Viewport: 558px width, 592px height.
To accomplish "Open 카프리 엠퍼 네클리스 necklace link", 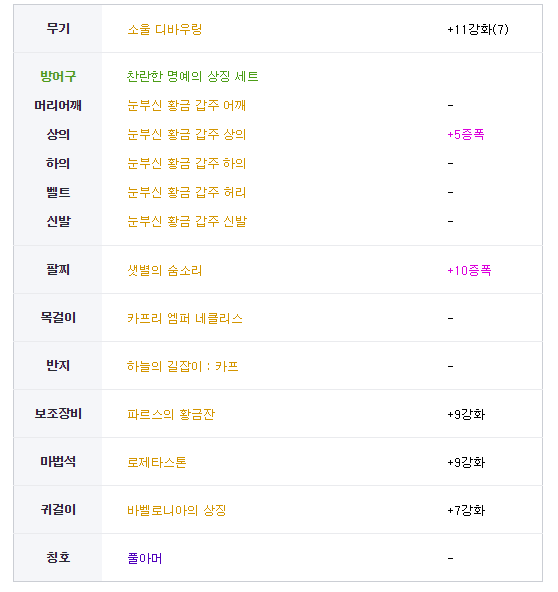I will point(185,318).
